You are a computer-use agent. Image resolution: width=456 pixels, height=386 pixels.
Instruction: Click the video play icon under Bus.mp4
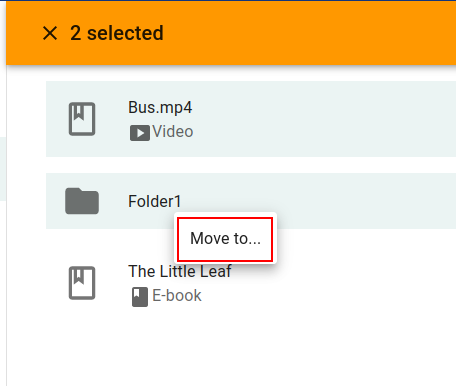point(140,133)
